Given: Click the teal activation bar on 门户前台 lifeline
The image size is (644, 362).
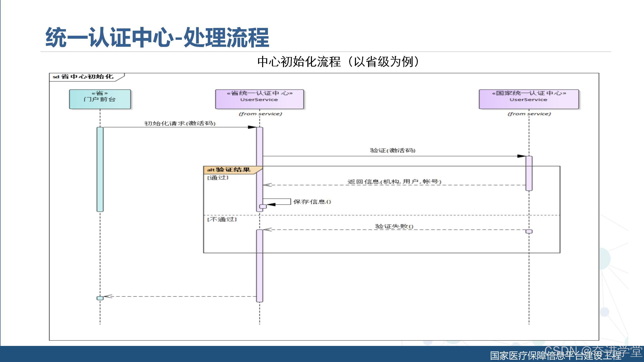Looking at the screenshot, I should coord(100,169).
